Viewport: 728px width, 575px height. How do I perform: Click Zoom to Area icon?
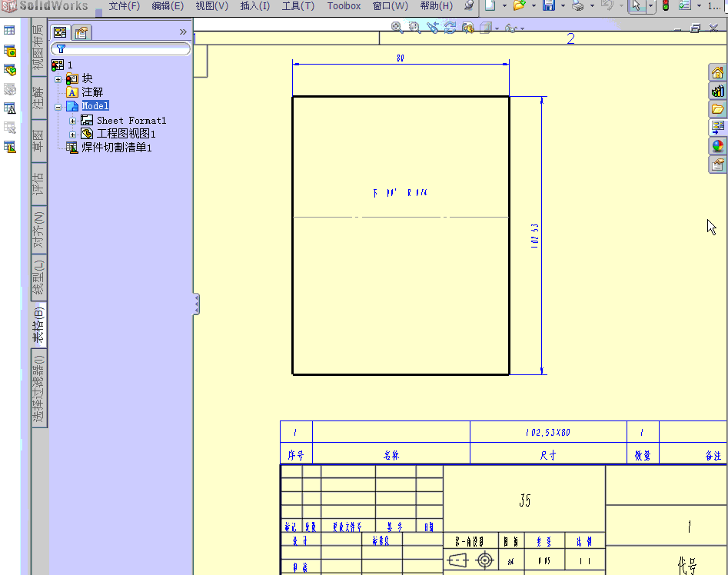pos(414,28)
